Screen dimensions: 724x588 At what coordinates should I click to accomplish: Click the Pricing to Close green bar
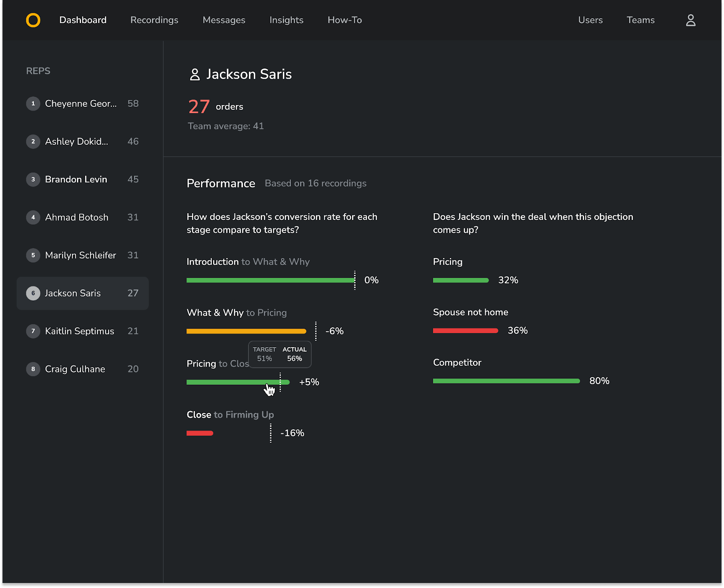(x=238, y=382)
